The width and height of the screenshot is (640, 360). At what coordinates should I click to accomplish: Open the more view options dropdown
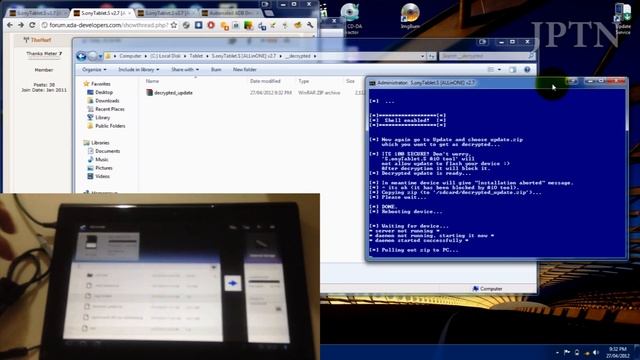[499, 70]
